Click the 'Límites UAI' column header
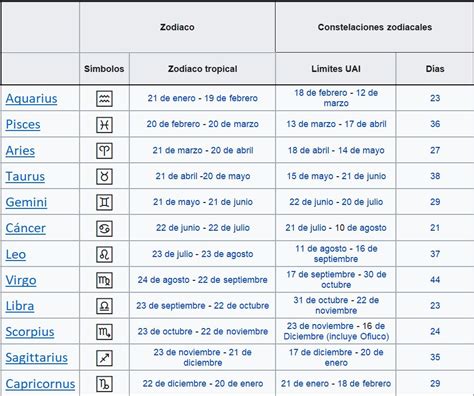Screen dimensions: 474x396 [336, 69]
